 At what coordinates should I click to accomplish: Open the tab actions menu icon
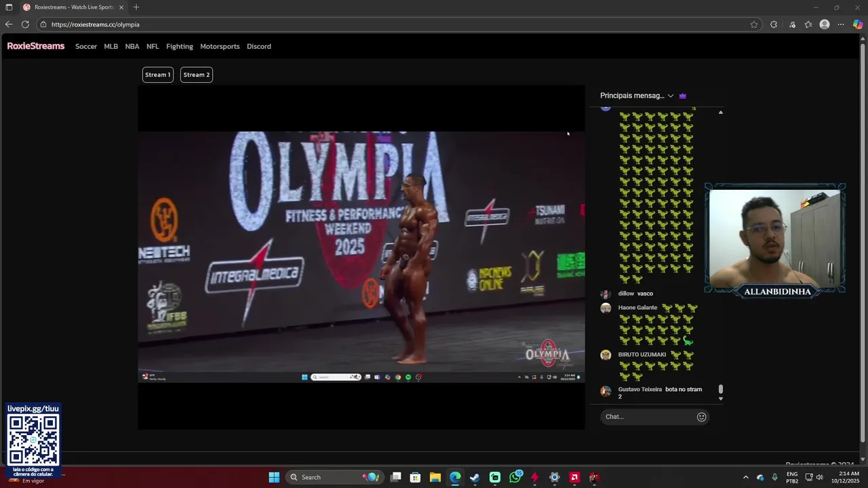pos(9,7)
